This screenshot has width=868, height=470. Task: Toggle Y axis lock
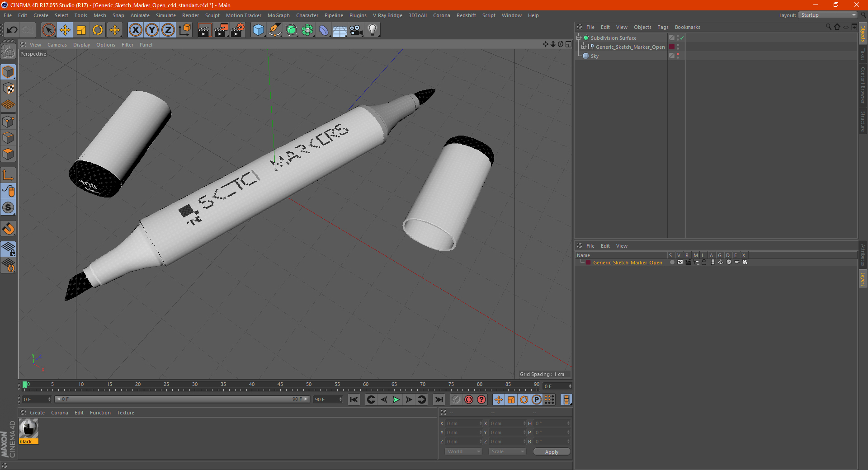[152, 30]
